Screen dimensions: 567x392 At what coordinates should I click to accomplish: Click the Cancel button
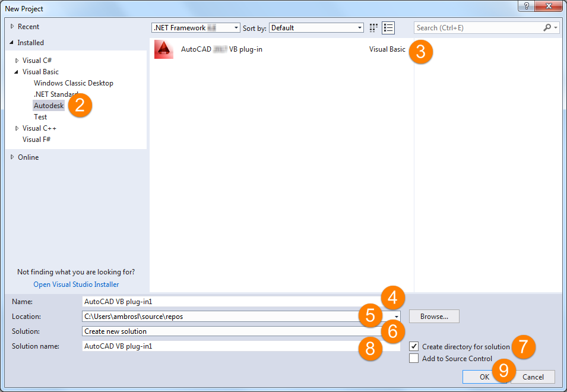(x=533, y=377)
